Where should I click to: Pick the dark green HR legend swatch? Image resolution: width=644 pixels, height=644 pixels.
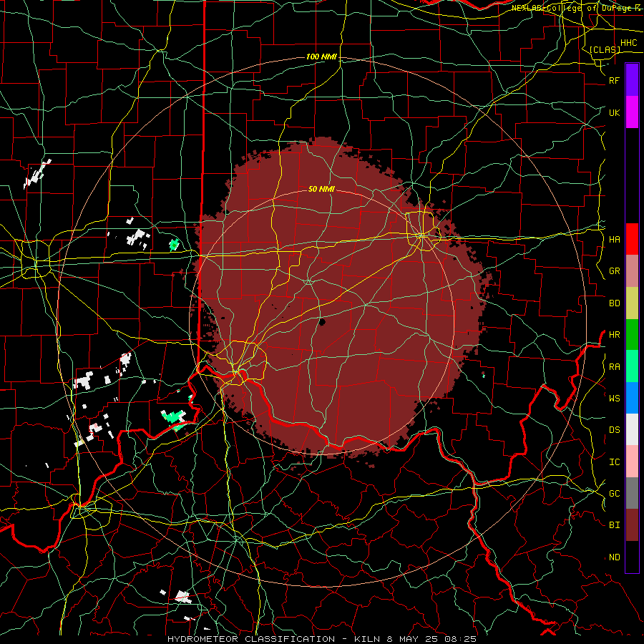tap(632, 335)
